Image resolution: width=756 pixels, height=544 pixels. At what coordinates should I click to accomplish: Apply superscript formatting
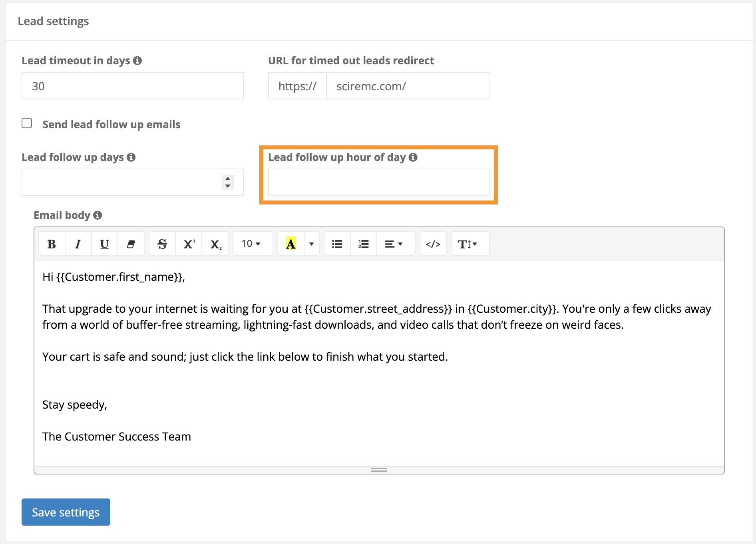(188, 243)
